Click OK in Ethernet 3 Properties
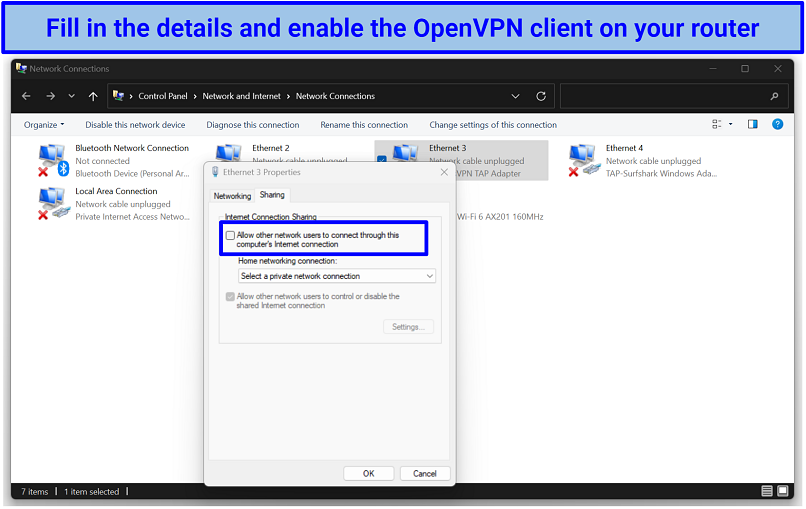Viewport: 806px width, 509px height. 369,474
